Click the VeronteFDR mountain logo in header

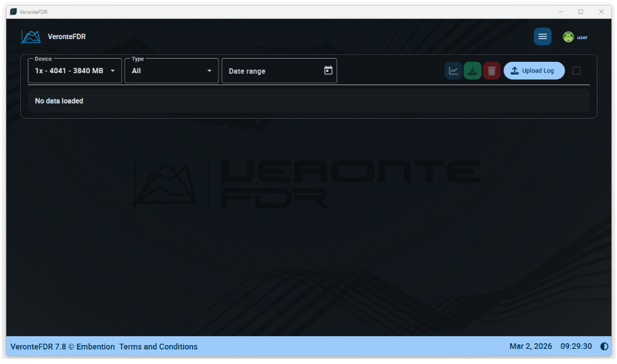[30, 37]
